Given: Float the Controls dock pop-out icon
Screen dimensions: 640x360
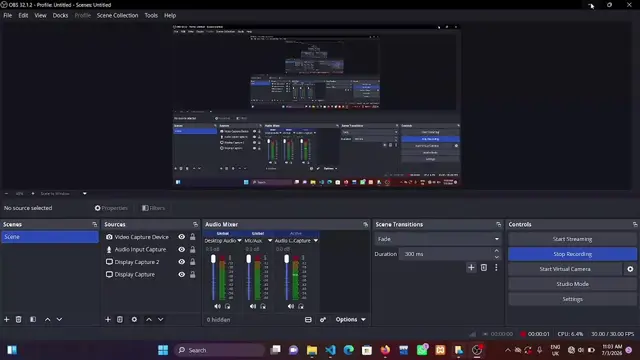Looking at the screenshot, I should 635,224.
